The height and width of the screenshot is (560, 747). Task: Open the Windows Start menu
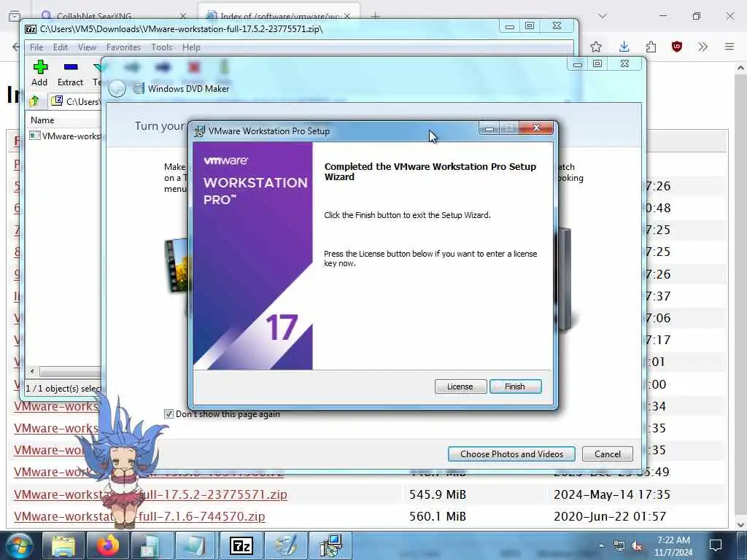19,545
